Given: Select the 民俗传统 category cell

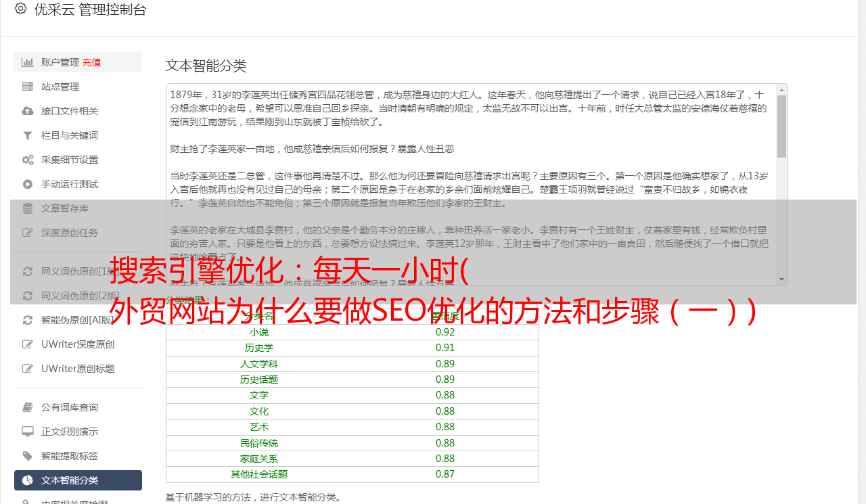Looking at the screenshot, I should [259, 443].
